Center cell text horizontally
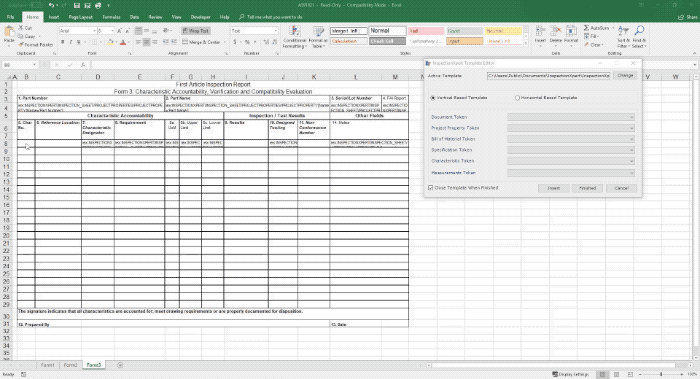The height and width of the screenshot is (379, 700). coord(146,42)
